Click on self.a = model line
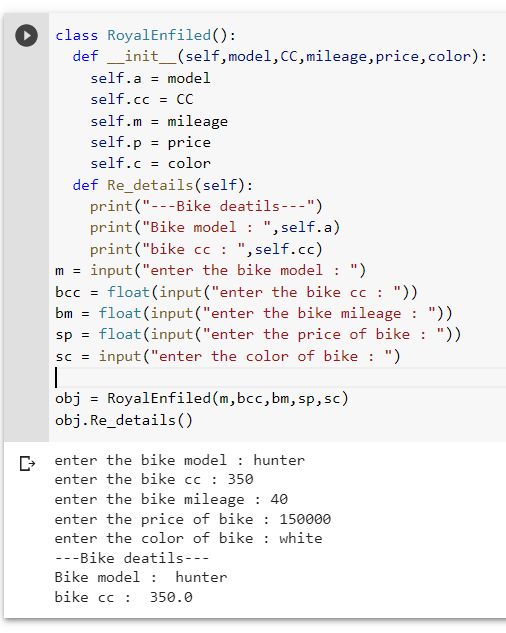Image resolution: width=506 pixels, height=633 pixels. [150, 78]
